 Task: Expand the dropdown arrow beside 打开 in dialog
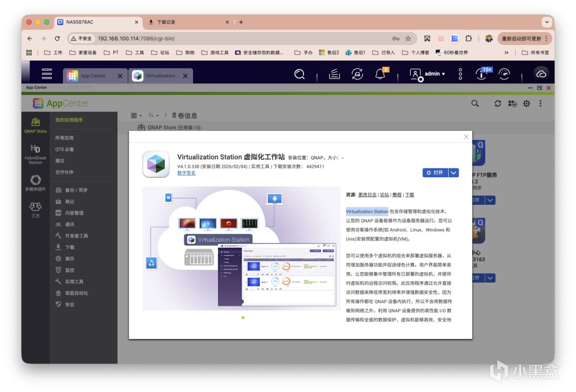tap(454, 172)
